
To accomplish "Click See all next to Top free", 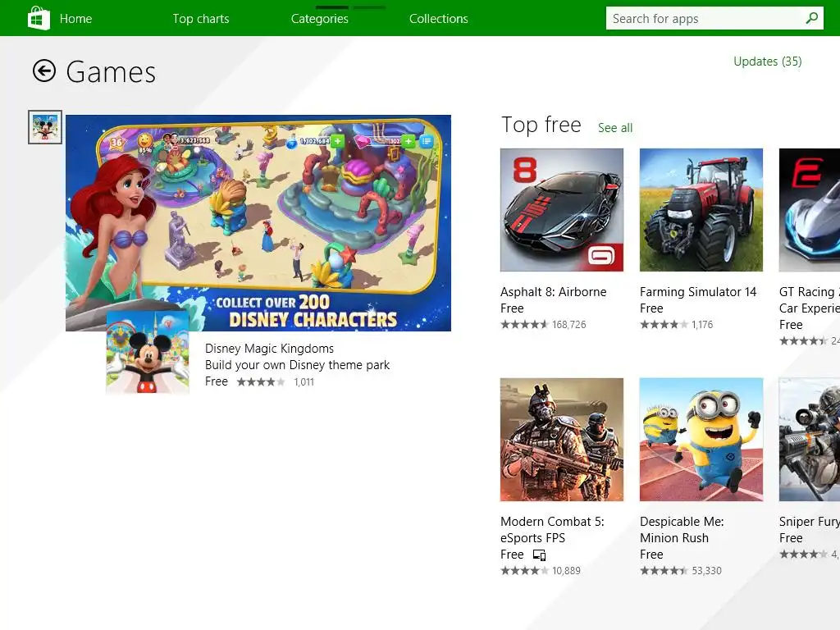I will (x=615, y=128).
